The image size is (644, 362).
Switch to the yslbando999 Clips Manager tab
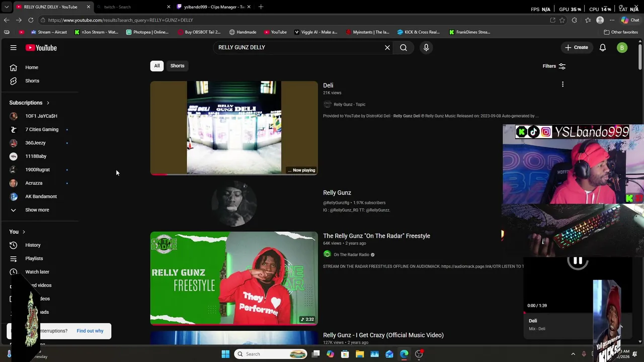coord(214,7)
